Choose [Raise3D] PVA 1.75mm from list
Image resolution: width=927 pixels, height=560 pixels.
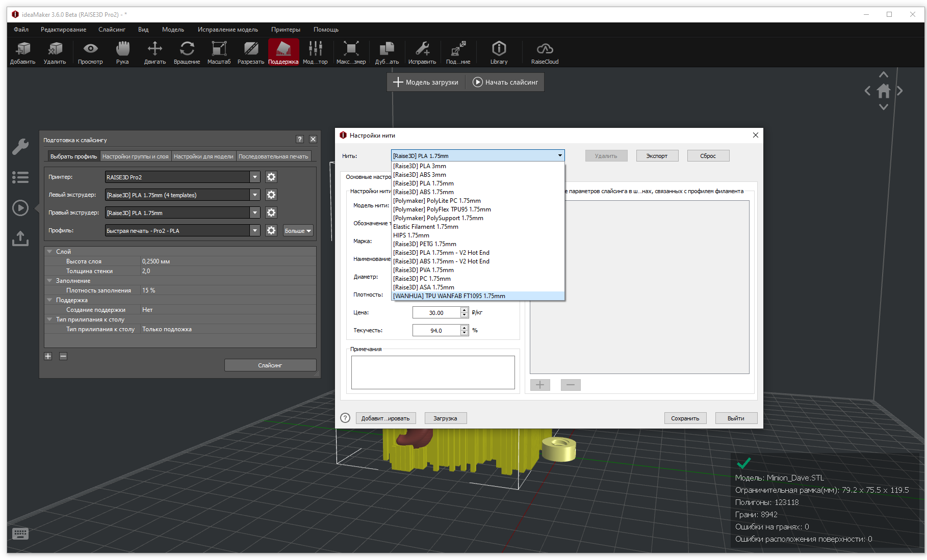478,270
